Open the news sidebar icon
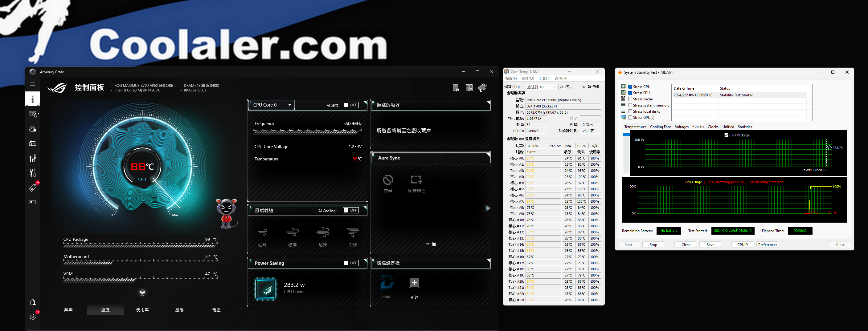This screenshot has height=331, width=868. pyautogui.click(x=33, y=202)
